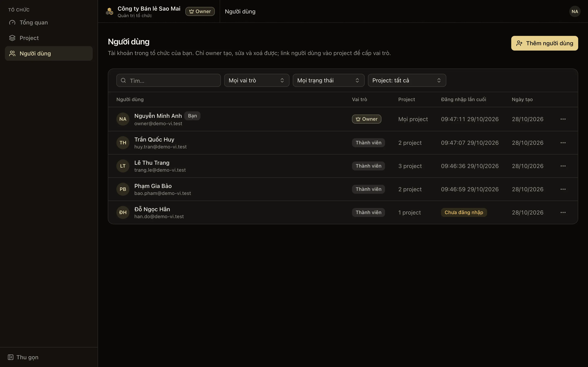Open actions menu for Trần Quốc Huy
This screenshot has height=367, width=588.
click(x=563, y=143)
